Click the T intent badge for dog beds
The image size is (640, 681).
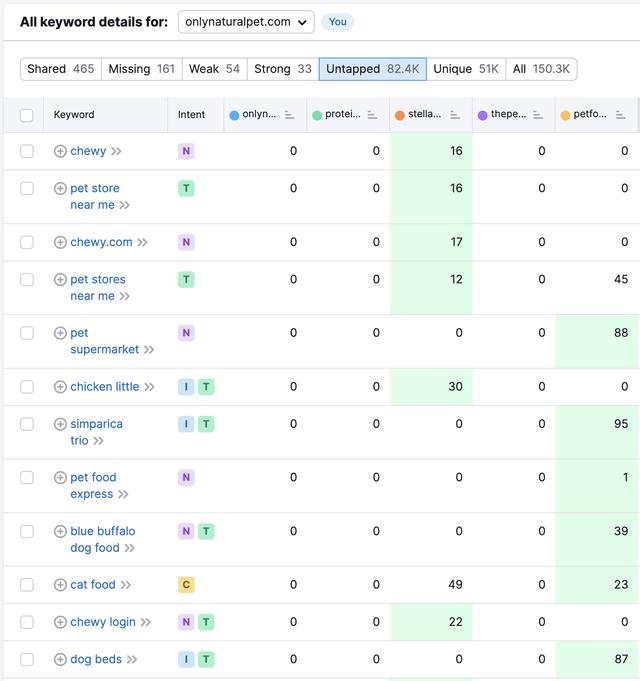pos(206,660)
